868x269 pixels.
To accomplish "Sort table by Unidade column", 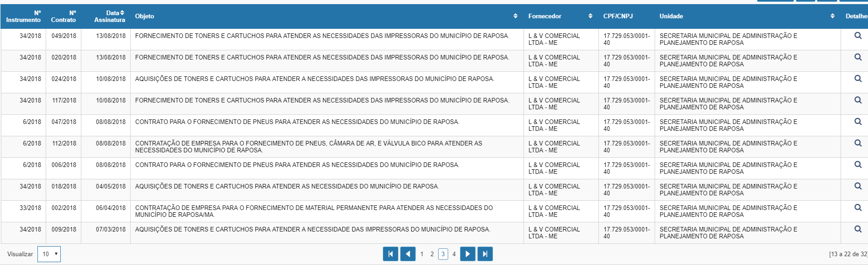I will 832,16.
